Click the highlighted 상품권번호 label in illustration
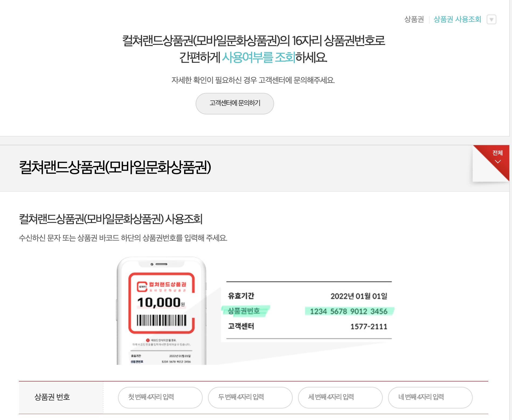Image resolution: width=512 pixels, height=420 pixels. pos(244,311)
